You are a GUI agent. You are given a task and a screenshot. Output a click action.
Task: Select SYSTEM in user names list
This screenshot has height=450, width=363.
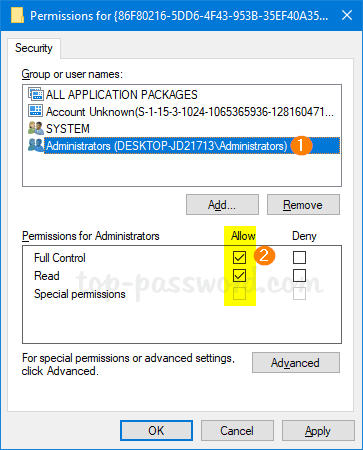point(68,129)
